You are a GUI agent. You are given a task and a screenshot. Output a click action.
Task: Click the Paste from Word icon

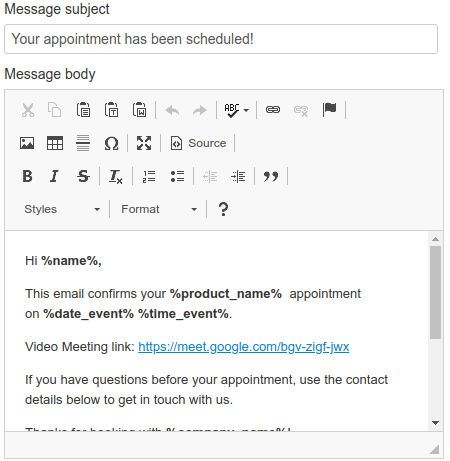(x=139, y=110)
